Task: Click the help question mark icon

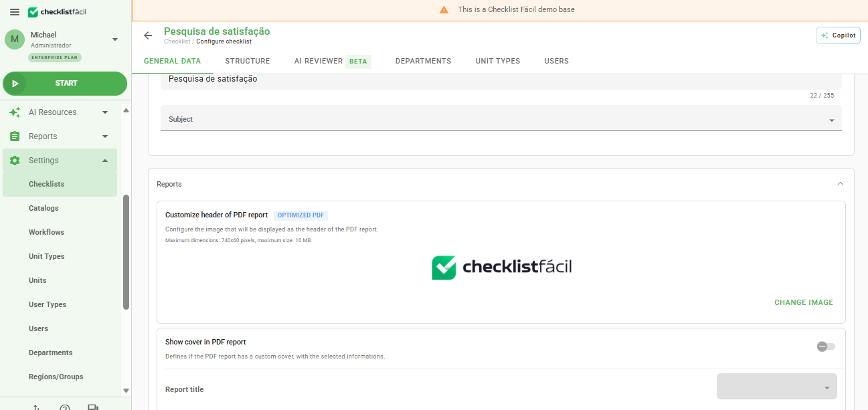Action: pos(65,407)
